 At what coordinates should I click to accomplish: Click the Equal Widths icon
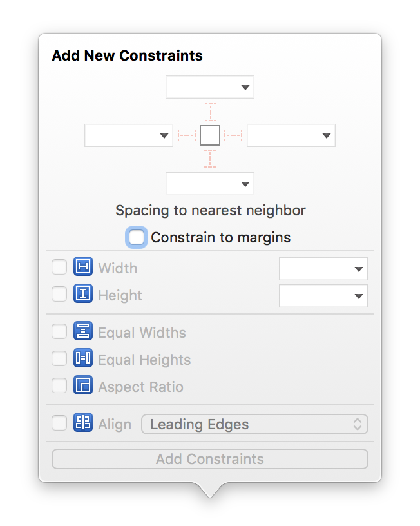point(82,332)
